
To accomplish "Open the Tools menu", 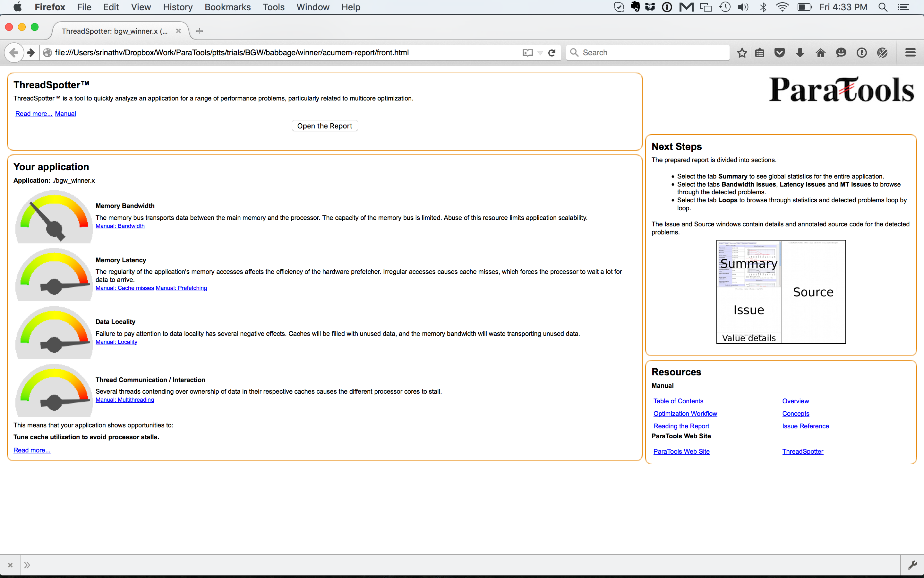I will tap(273, 7).
